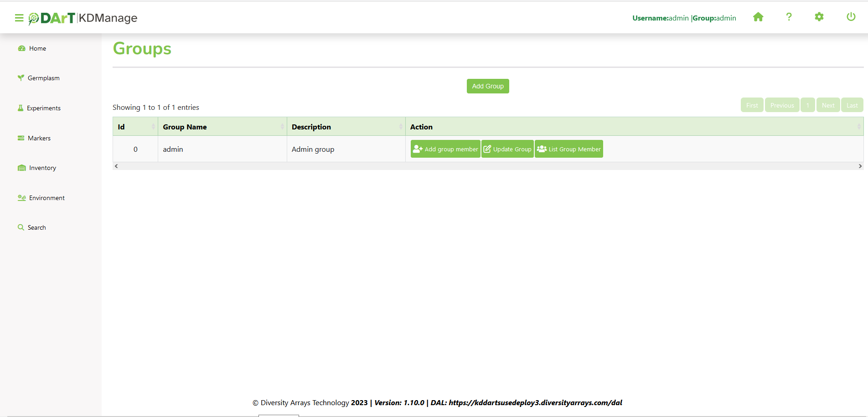This screenshot has width=868, height=417.
Task: Toggle the hamburger sidebar menu
Action: (19, 18)
